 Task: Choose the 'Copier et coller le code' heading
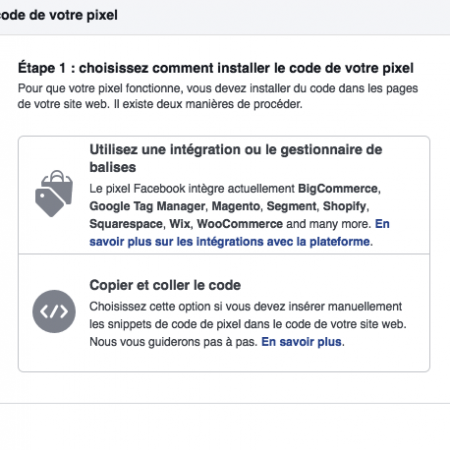(x=165, y=285)
